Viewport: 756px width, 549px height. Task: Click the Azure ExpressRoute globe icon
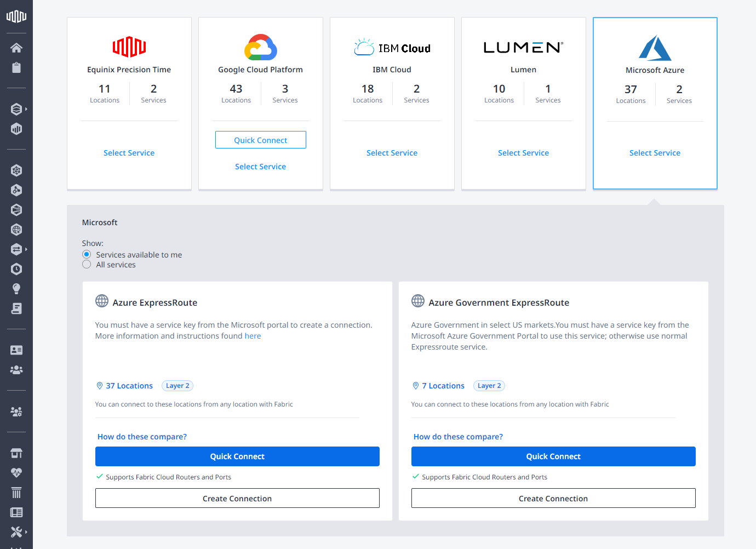click(x=102, y=301)
